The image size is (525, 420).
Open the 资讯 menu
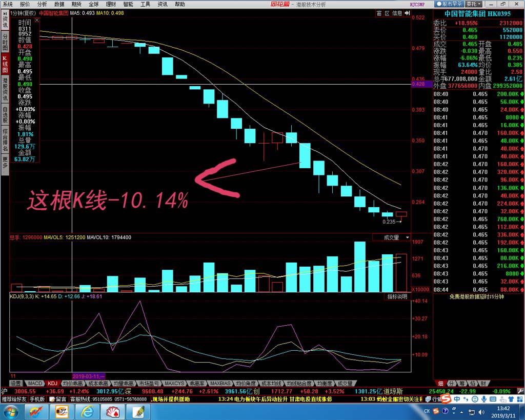pos(163,4)
